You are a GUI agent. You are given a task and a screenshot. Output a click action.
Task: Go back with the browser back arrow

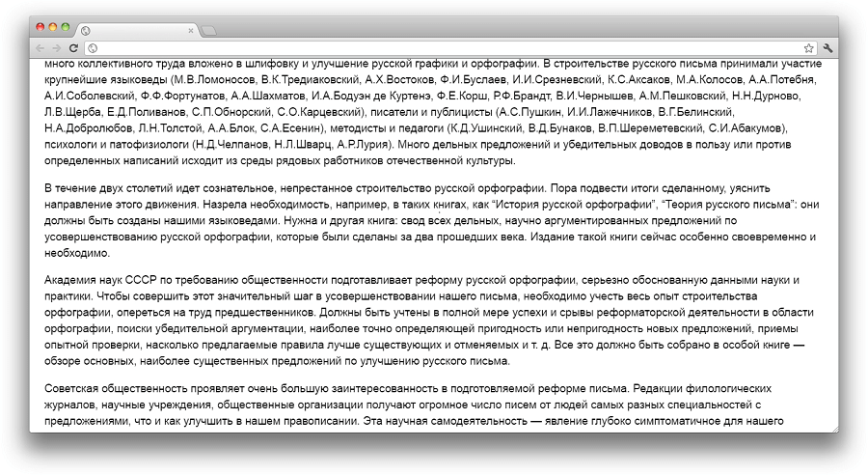[40, 48]
